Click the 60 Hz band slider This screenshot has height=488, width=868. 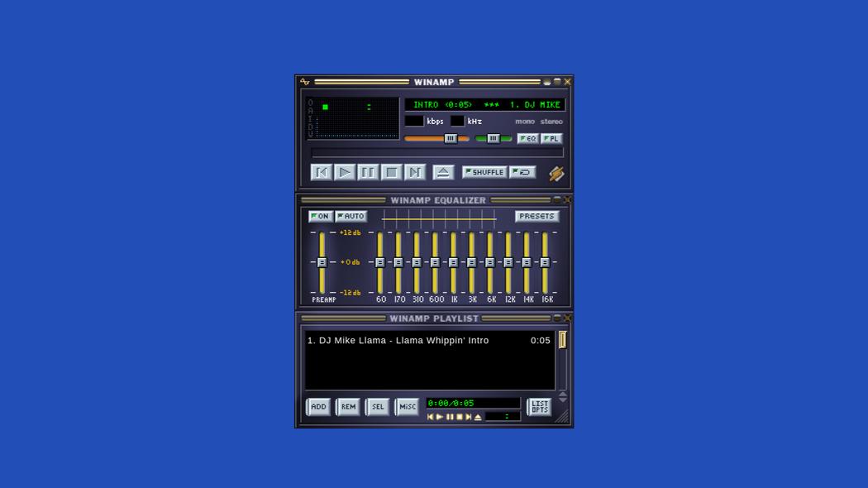point(379,262)
